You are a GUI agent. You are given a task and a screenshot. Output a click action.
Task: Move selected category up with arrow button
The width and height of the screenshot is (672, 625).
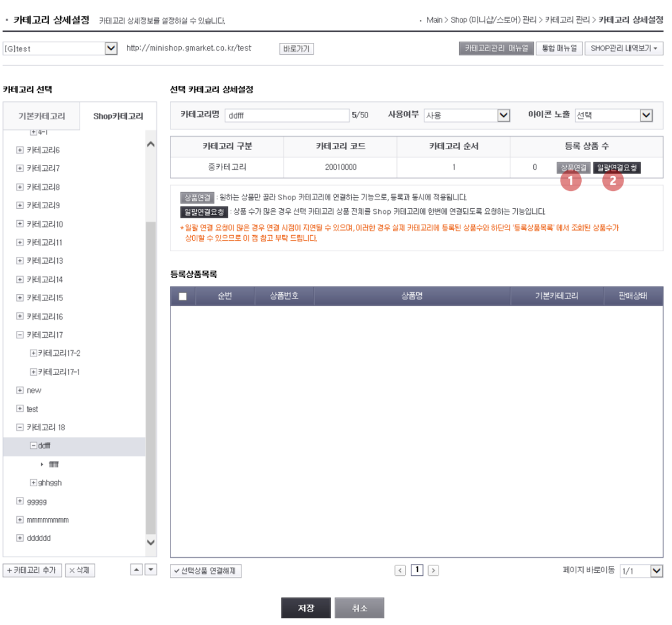(136, 570)
